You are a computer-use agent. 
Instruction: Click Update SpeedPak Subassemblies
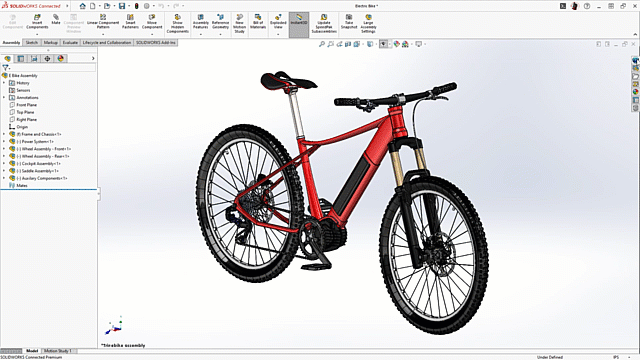[324, 24]
